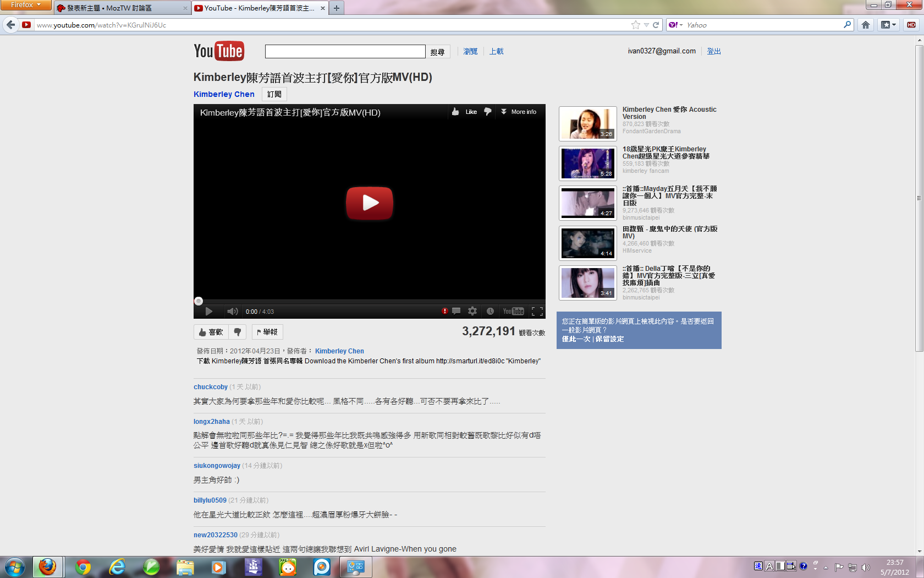924x578 pixels.
Task: Subscribe using the 訂閱 button
Action: pos(274,94)
